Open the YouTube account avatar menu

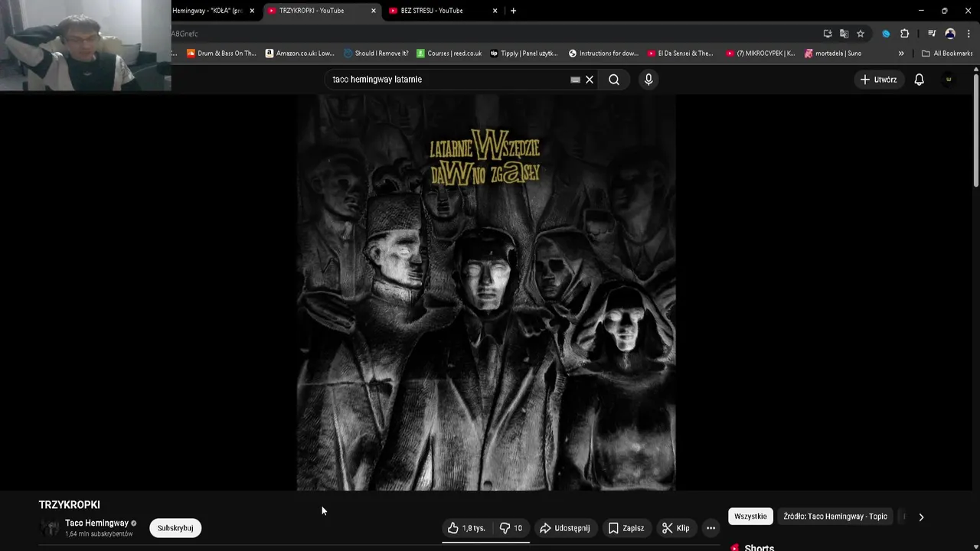coord(949,80)
